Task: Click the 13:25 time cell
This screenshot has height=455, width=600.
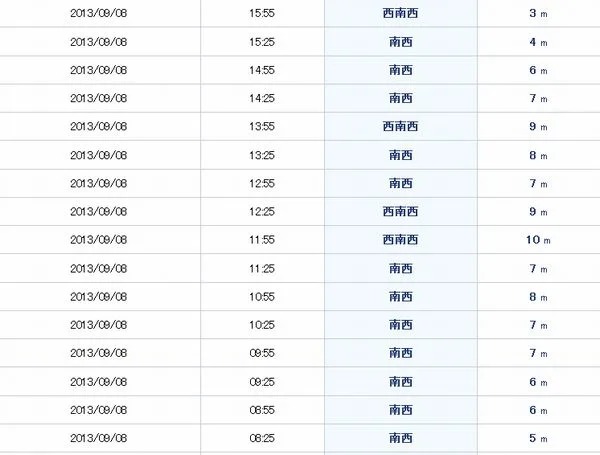Action: point(262,155)
